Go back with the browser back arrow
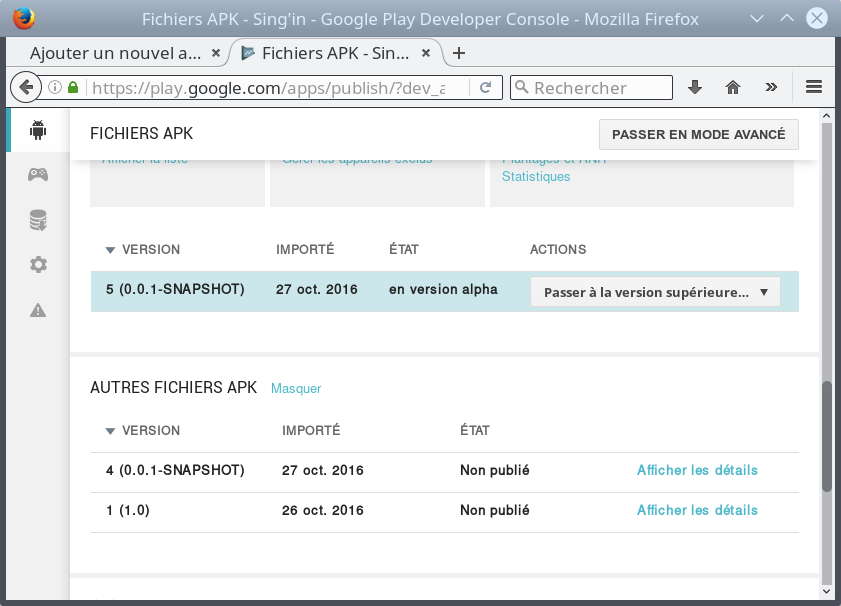Image resolution: width=841 pixels, height=606 pixels. click(25, 87)
